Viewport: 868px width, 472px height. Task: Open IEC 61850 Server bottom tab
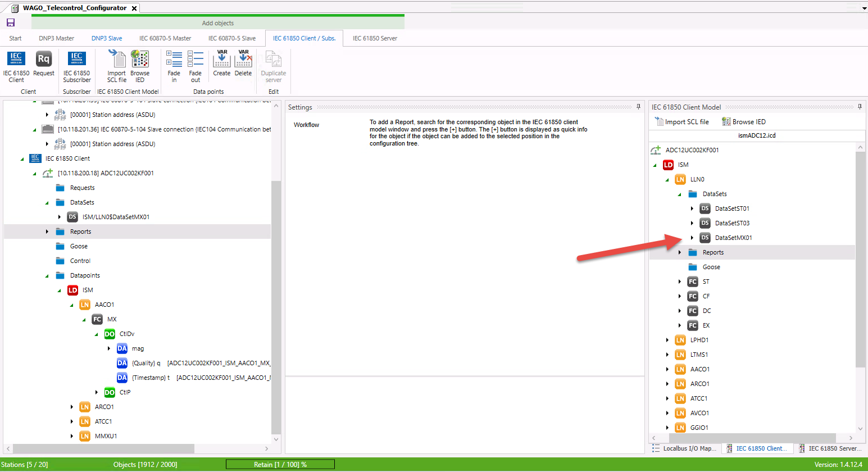point(830,448)
